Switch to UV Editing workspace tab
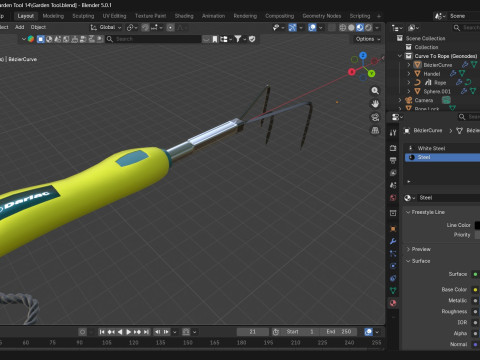This screenshot has width=480, height=360. click(114, 16)
